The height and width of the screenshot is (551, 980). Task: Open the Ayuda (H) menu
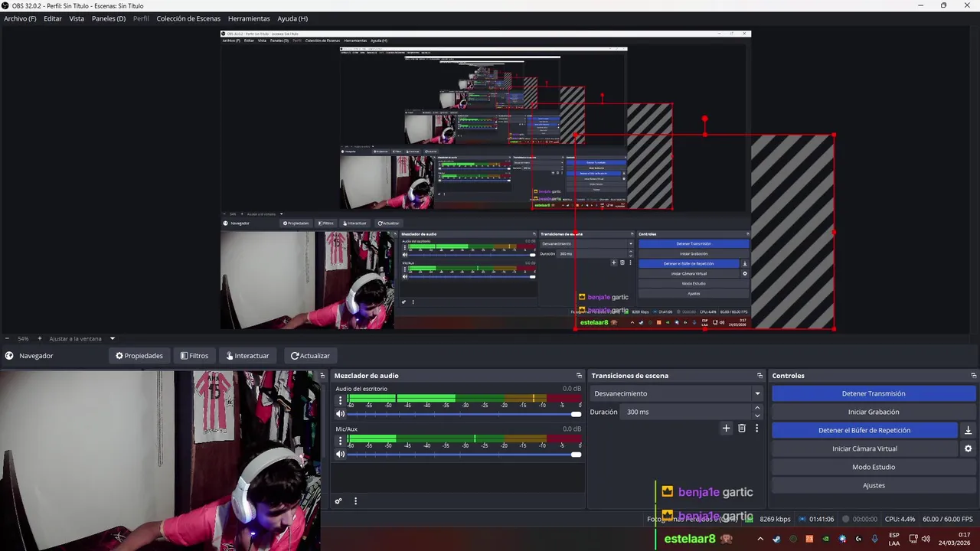[x=292, y=18]
